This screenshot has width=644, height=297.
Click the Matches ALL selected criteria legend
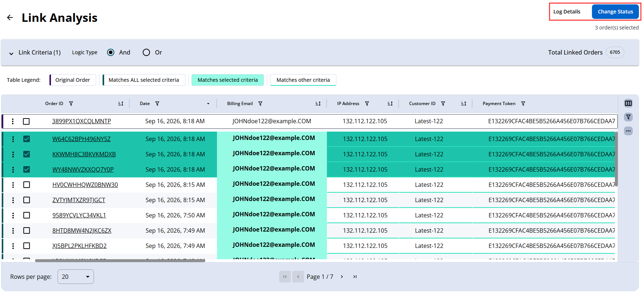144,80
